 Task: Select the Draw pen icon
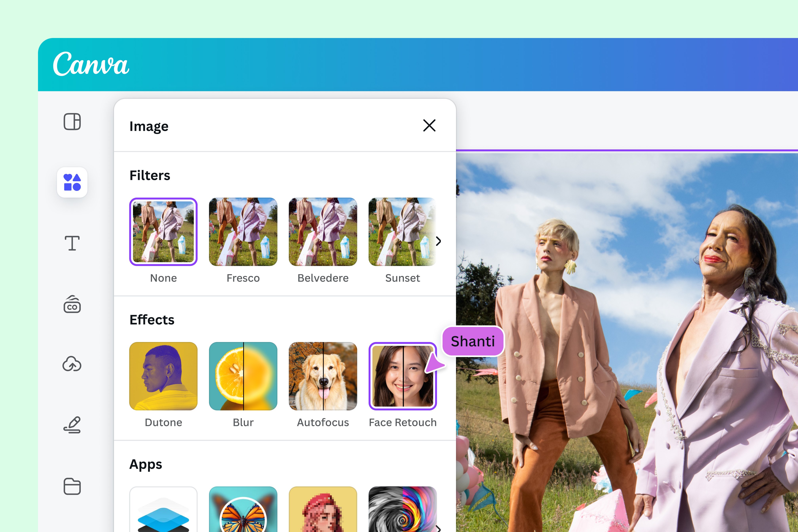[x=72, y=425]
